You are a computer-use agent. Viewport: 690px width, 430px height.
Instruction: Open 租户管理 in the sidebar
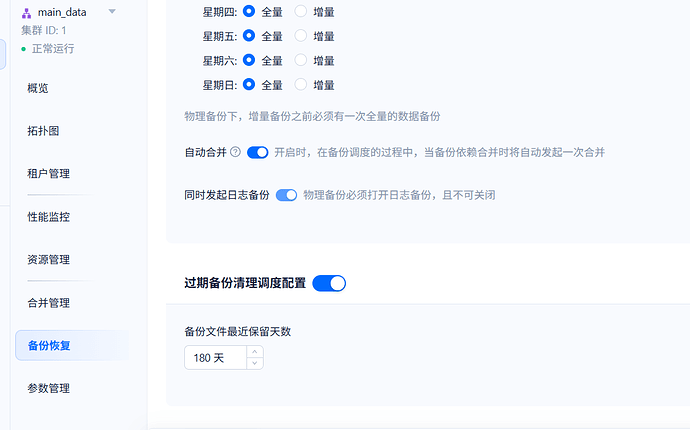click(x=48, y=174)
